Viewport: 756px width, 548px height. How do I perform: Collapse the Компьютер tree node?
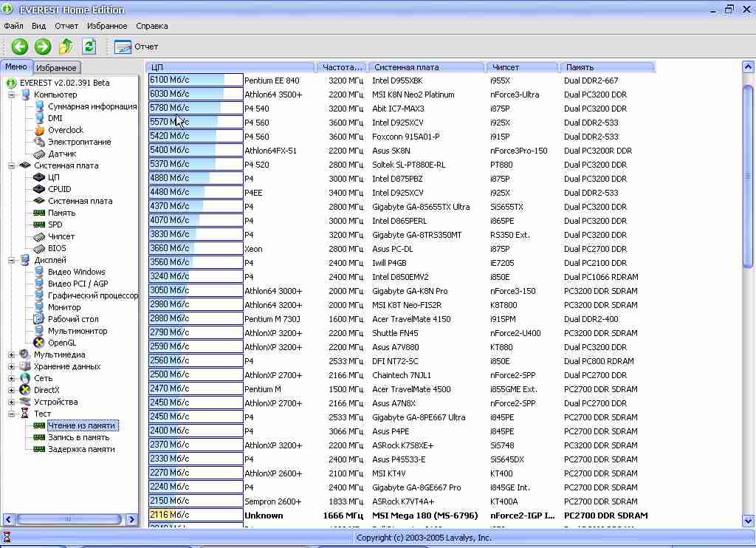click(x=12, y=95)
